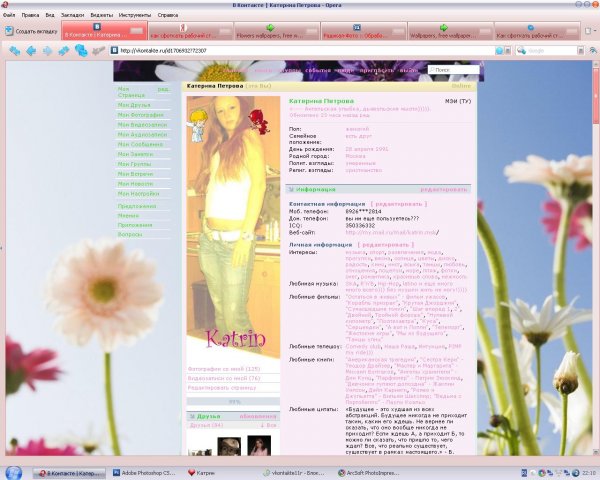600x480 pixels.
Task: Open Мои Фотографии in sidebar
Action: (x=140, y=115)
